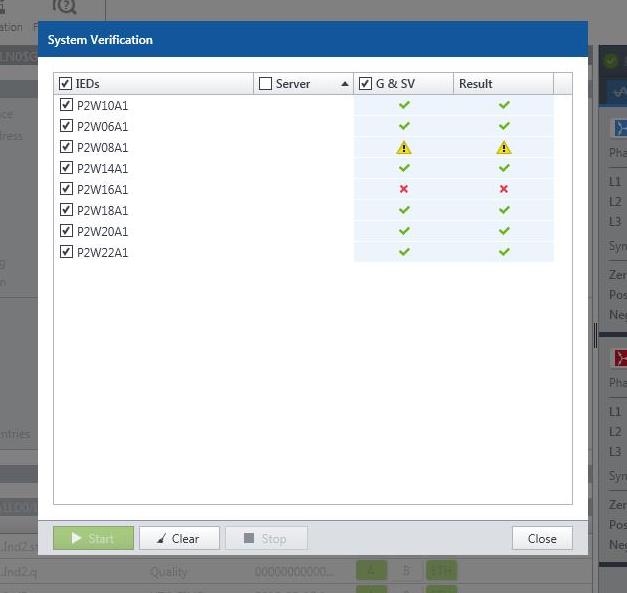This screenshot has height=593, width=627.
Task: Toggle the IEDs select-all checkbox
Action: pyautogui.click(x=66, y=84)
